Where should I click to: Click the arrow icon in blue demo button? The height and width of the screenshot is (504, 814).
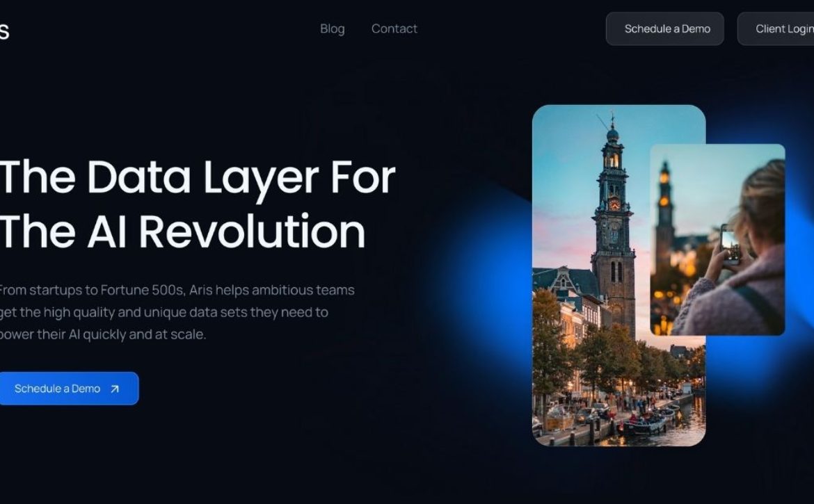[115, 389]
